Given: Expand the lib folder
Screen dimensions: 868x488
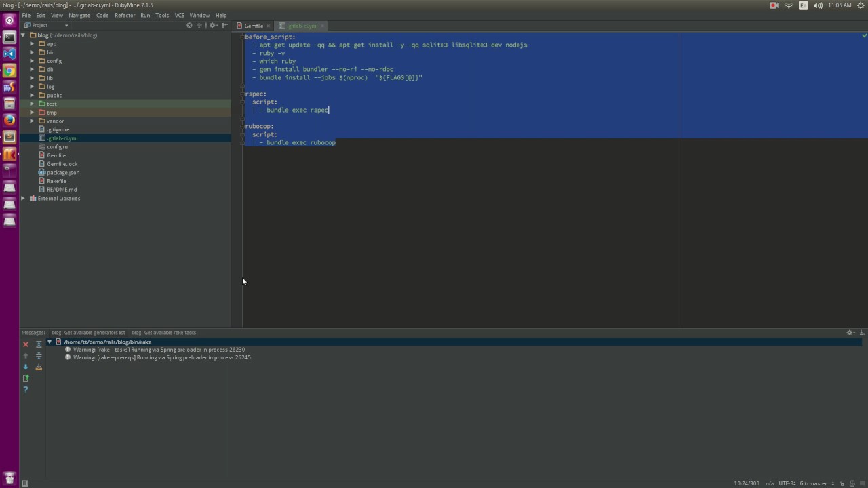Looking at the screenshot, I should 32,78.
